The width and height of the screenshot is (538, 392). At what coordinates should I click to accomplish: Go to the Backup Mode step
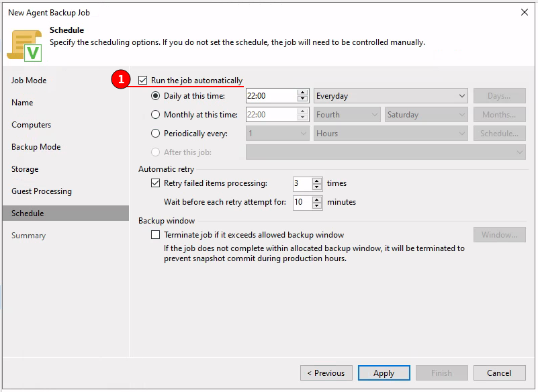[36, 147]
